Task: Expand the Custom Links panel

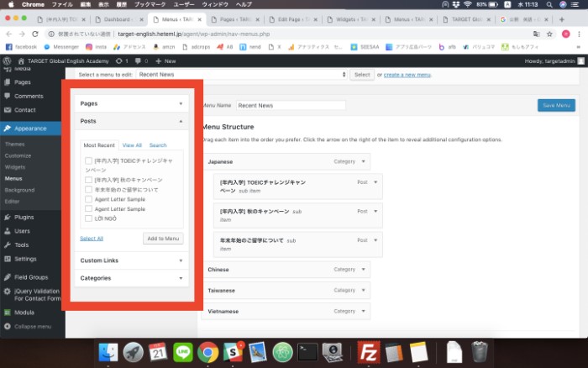Action: 131,260
